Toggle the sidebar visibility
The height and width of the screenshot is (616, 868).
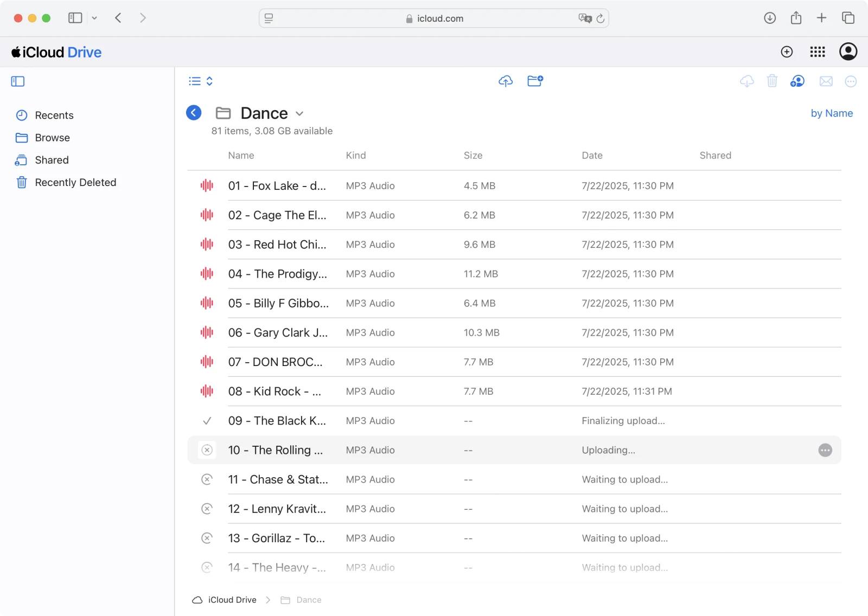[17, 81]
